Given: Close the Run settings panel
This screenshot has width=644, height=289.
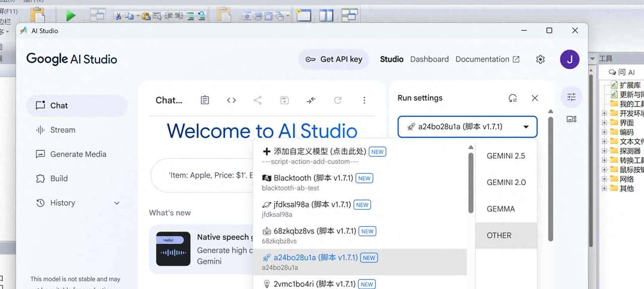Looking at the screenshot, I should click(535, 98).
